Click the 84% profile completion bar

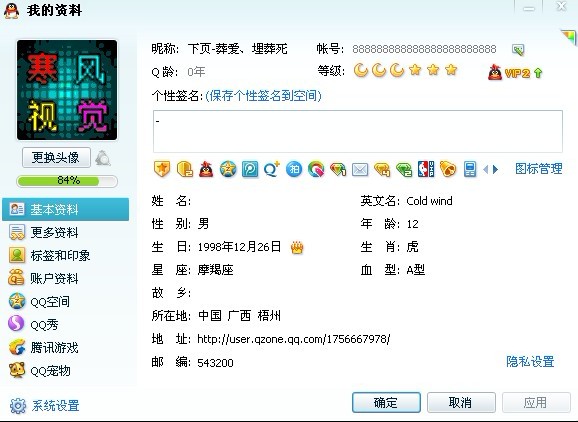pos(67,181)
